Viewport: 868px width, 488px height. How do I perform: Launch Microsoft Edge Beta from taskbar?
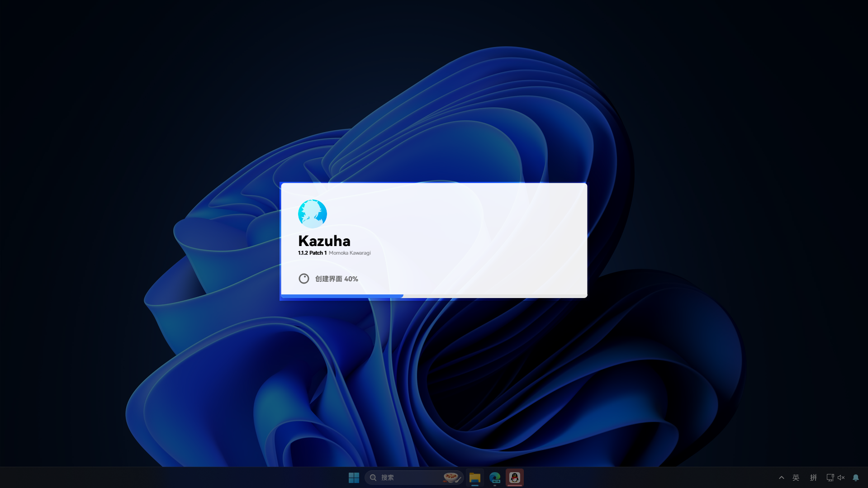point(494,478)
